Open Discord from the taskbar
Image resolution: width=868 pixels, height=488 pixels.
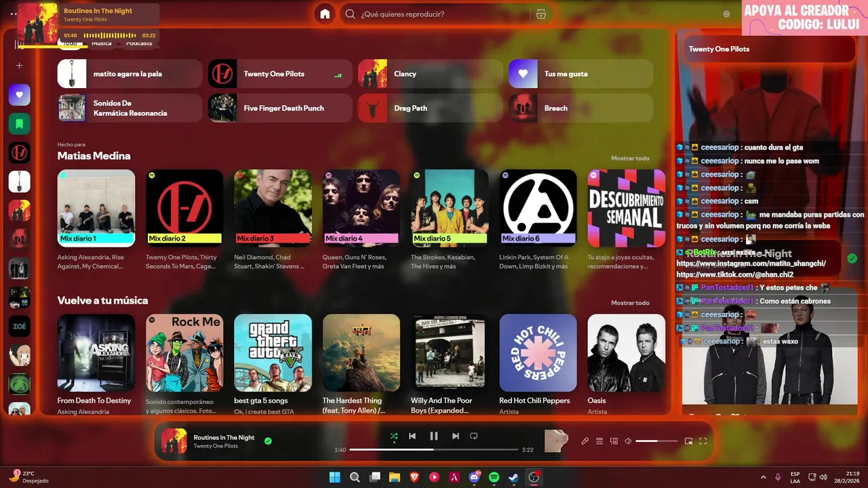pyautogui.click(x=475, y=477)
